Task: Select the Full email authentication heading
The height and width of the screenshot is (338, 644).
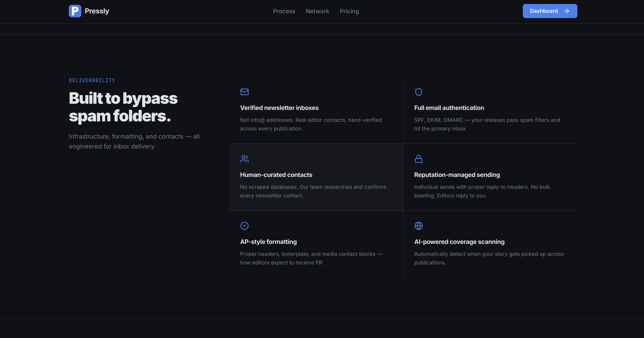Action: (449, 108)
